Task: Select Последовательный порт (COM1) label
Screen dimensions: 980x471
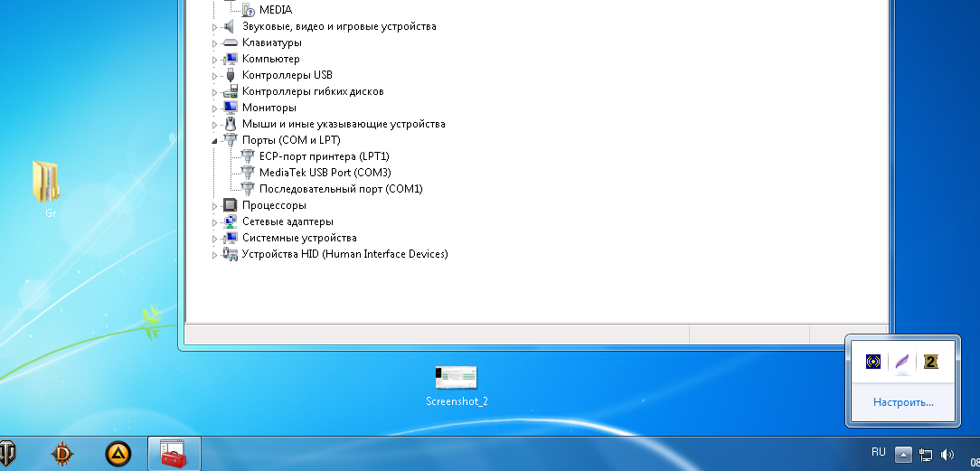Action: click(x=341, y=189)
